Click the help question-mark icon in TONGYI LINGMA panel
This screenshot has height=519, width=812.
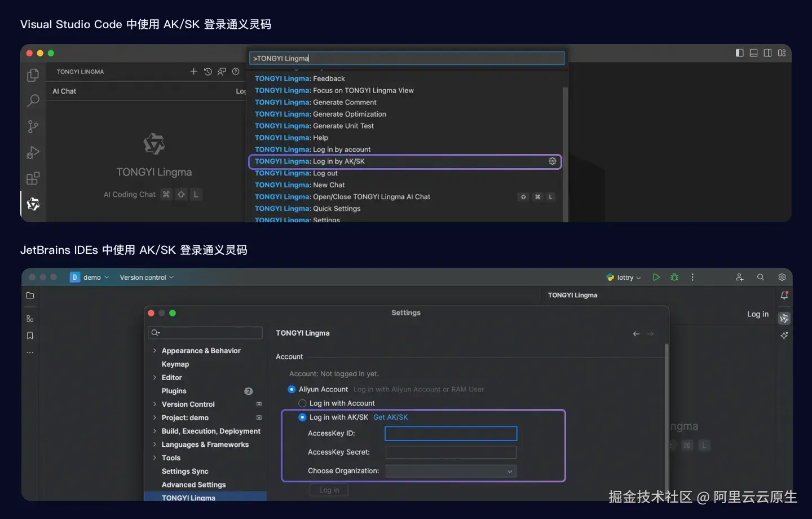pyautogui.click(x=236, y=72)
